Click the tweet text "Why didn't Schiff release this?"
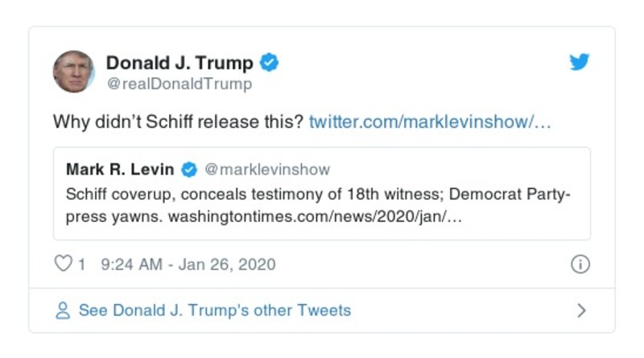This screenshot has width=644, height=358. click(x=177, y=123)
